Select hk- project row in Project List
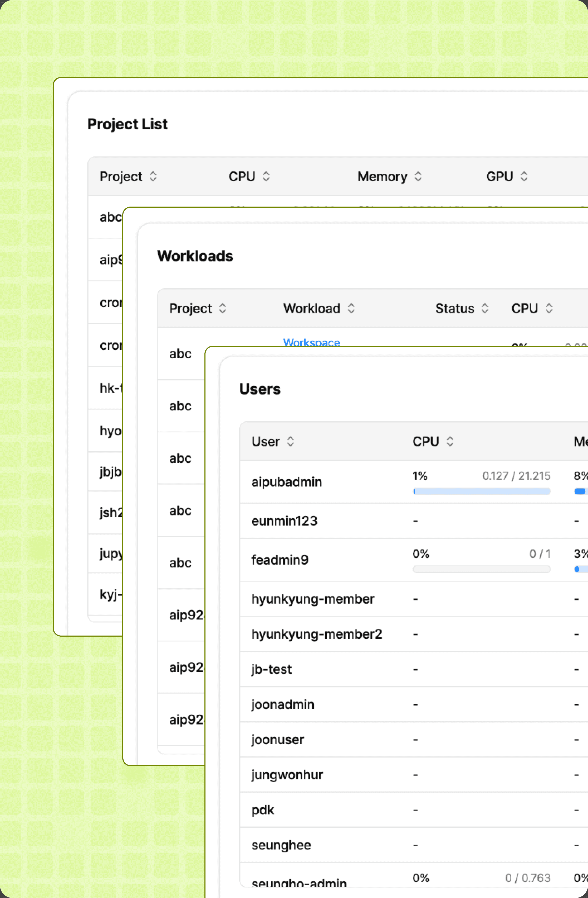 pyautogui.click(x=105, y=388)
